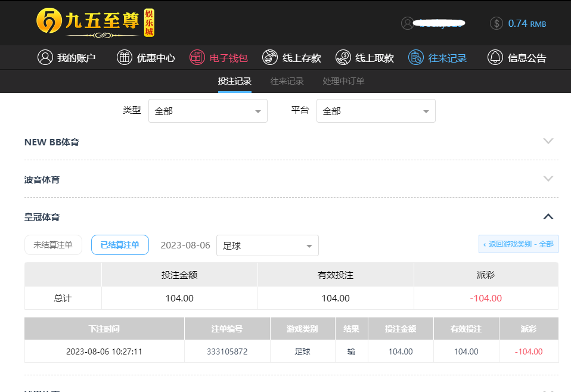Screen dimensions: 571x392
Task: Click the 我的账户 user icon
Action: point(45,57)
